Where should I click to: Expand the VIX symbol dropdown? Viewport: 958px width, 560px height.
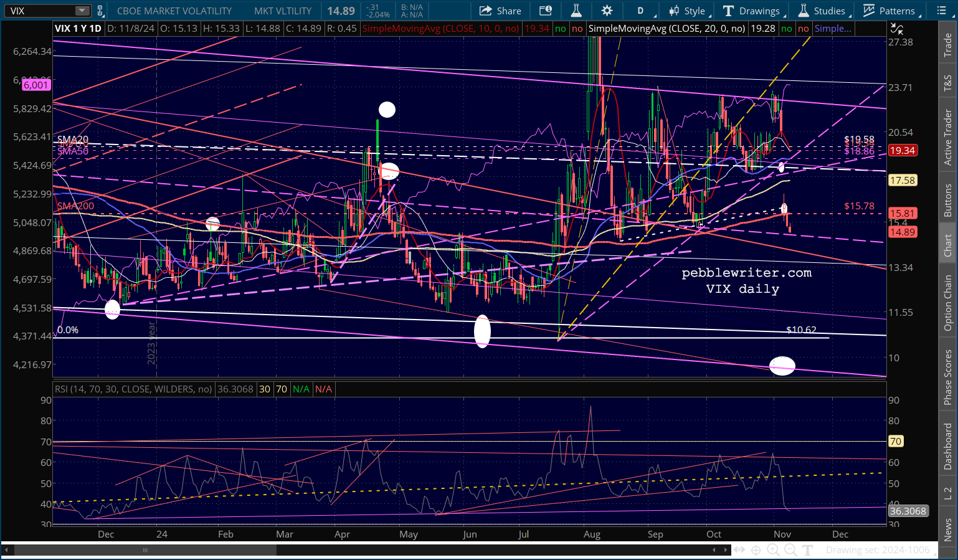pyautogui.click(x=82, y=11)
